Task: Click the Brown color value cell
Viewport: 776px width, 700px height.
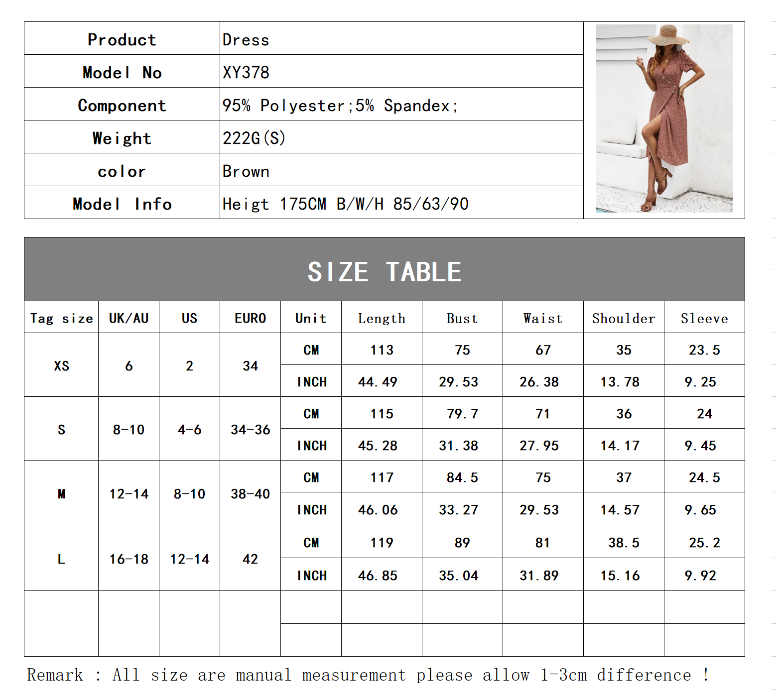Action: click(401, 171)
